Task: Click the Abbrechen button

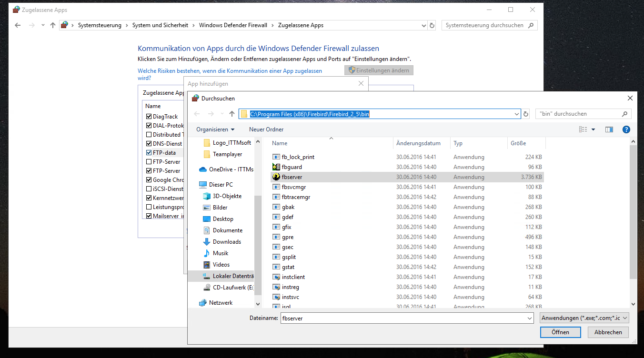Action: [608, 332]
